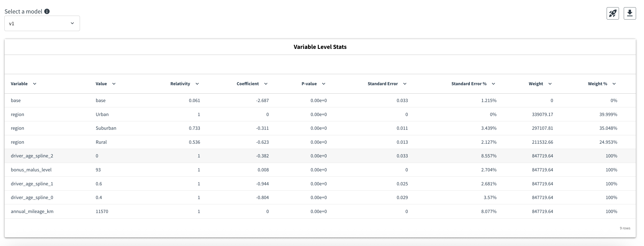The width and height of the screenshot is (644, 246).
Task: Open the Variable column sort menu
Action: (x=35, y=84)
